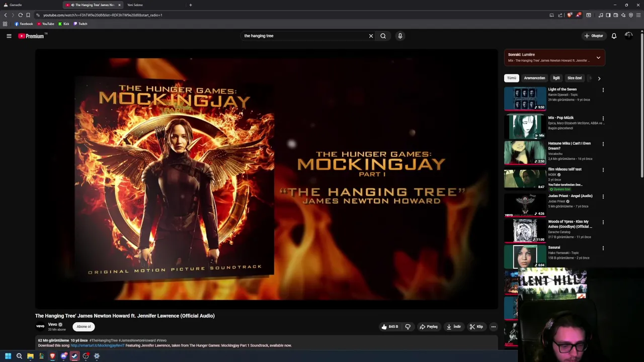The image size is (644, 362).
Task: Select the Size özel filter chip
Action: (574, 78)
